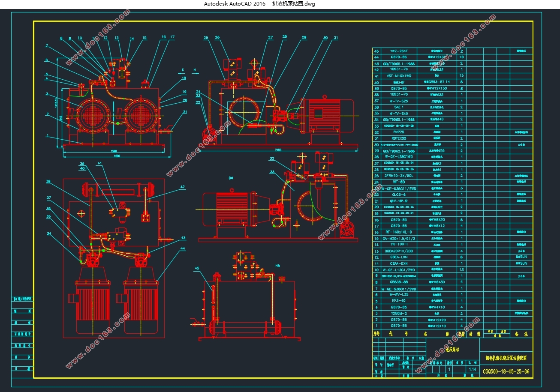This screenshot has height=392, width=560.
Task: Click the quantity 13 in row 10
Action: (x=461, y=270)
